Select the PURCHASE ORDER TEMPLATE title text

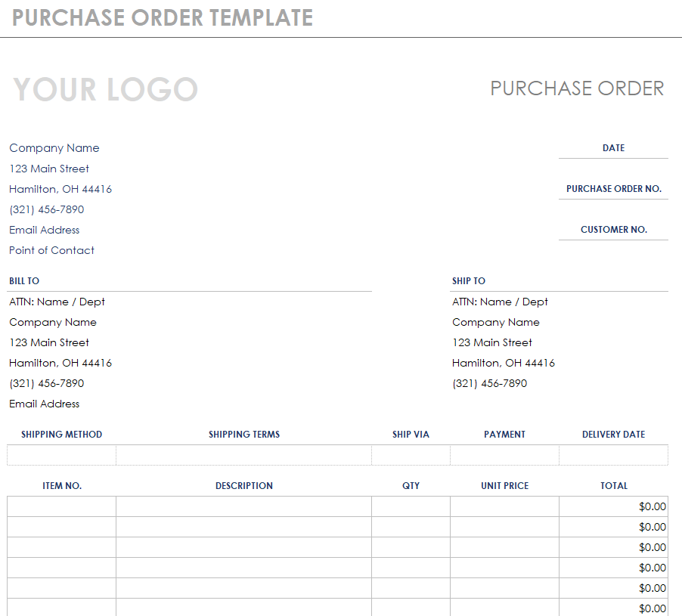pyautogui.click(x=163, y=17)
